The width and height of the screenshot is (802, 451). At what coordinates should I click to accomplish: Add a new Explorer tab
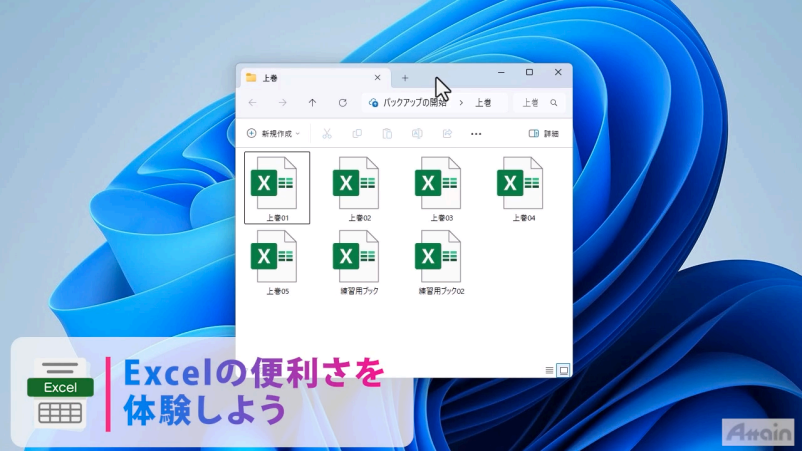[x=405, y=77]
